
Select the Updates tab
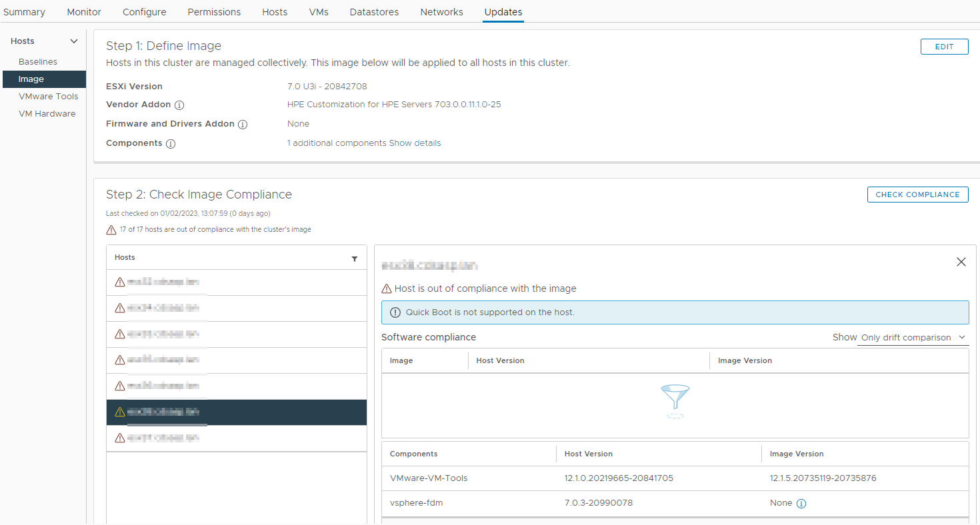click(503, 12)
